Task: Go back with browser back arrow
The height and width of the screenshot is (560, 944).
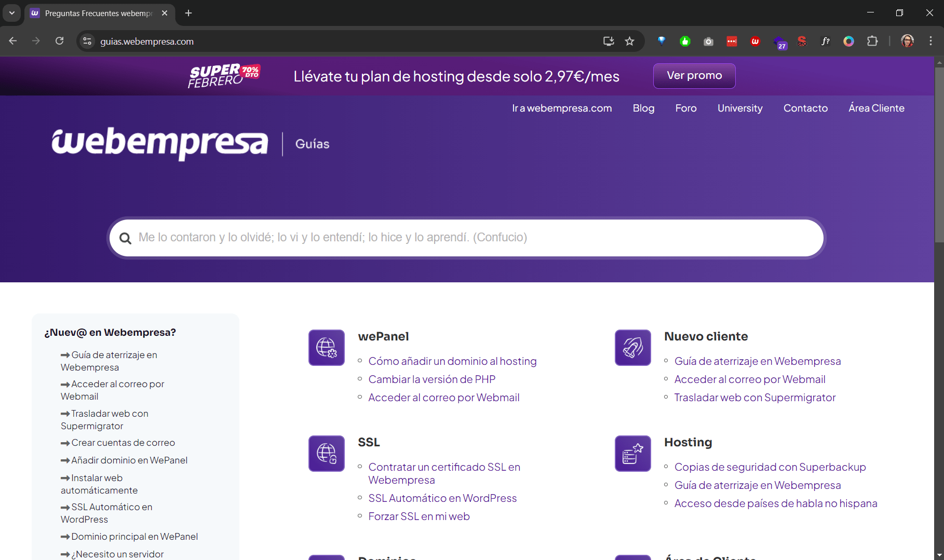Action: coord(13,41)
